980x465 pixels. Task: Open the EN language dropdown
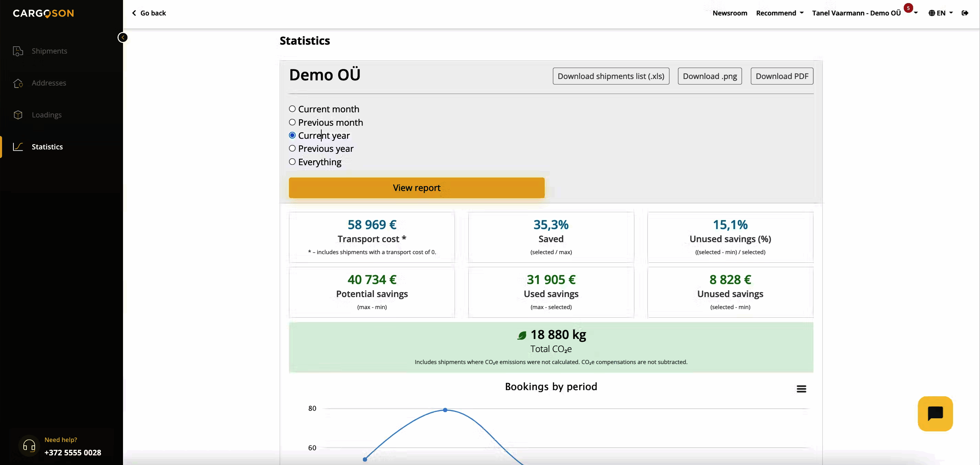click(940, 13)
